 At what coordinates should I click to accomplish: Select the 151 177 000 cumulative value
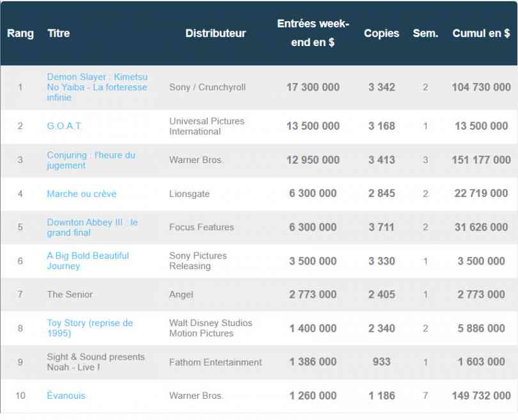coord(482,160)
